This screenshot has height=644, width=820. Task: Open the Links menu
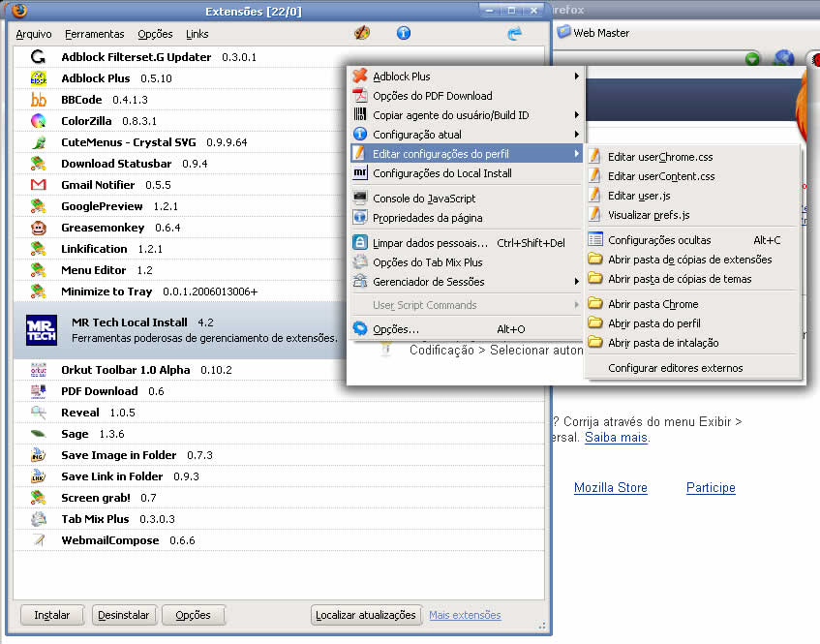[197, 34]
